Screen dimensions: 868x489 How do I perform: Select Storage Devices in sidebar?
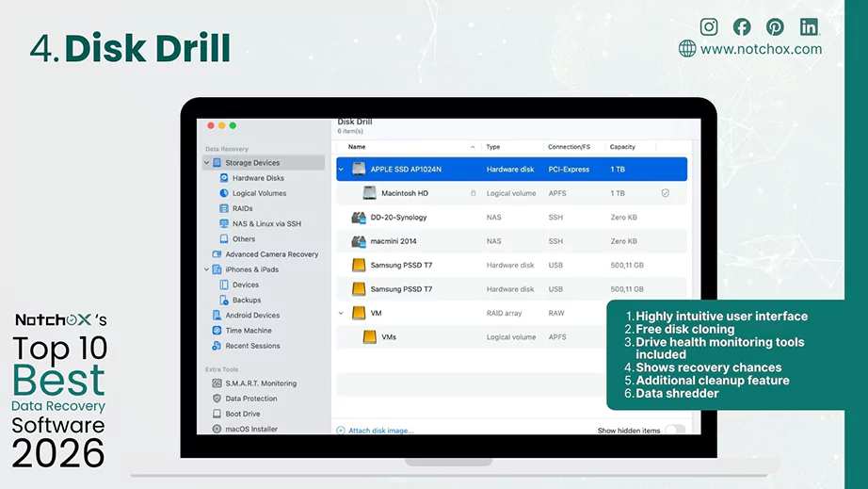click(264, 163)
